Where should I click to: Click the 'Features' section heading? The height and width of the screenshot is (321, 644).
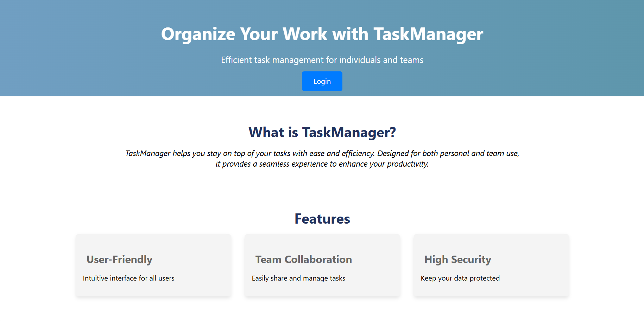(x=322, y=219)
